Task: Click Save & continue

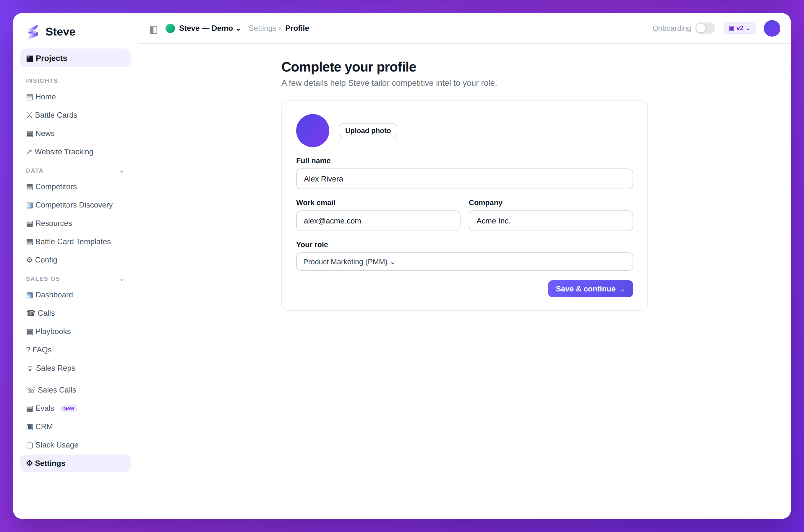Action: (590, 289)
